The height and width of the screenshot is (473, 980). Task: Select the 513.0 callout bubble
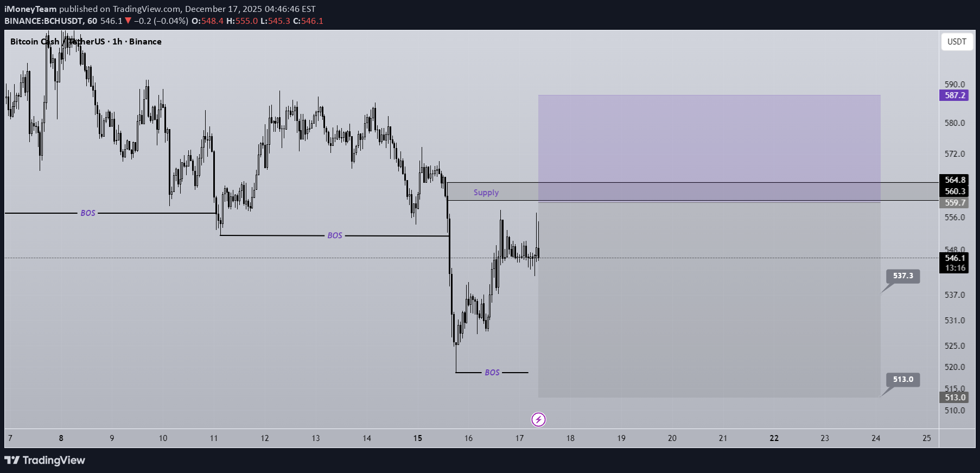903,380
